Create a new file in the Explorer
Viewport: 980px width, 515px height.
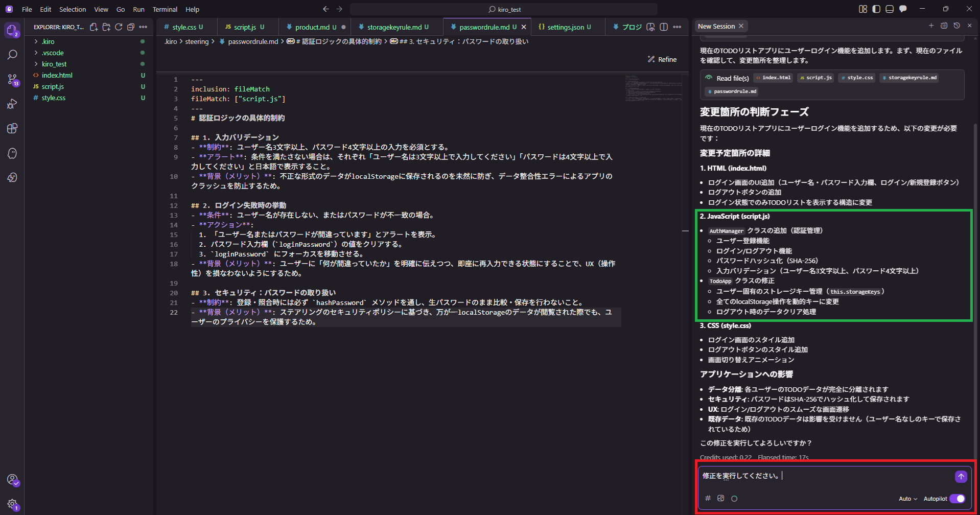point(93,27)
